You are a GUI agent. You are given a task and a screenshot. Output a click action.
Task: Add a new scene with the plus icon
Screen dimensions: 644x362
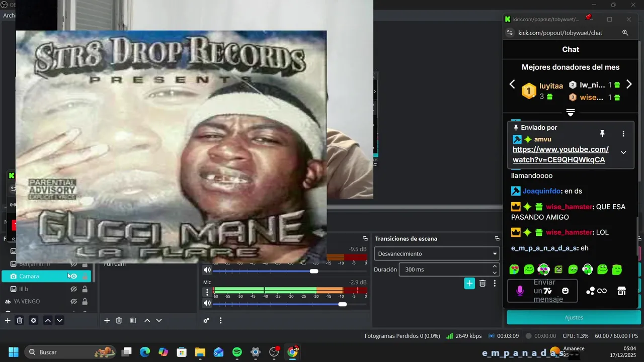107,320
